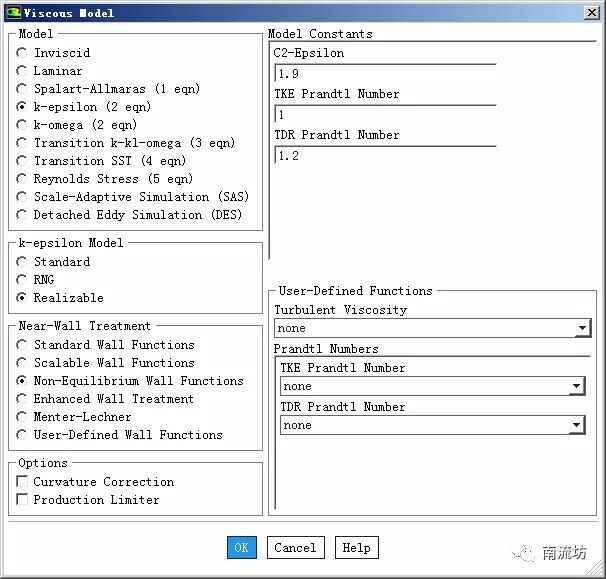The height and width of the screenshot is (579, 606).
Task: Click the Viscous Model title bar icon
Action: point(12,13)
